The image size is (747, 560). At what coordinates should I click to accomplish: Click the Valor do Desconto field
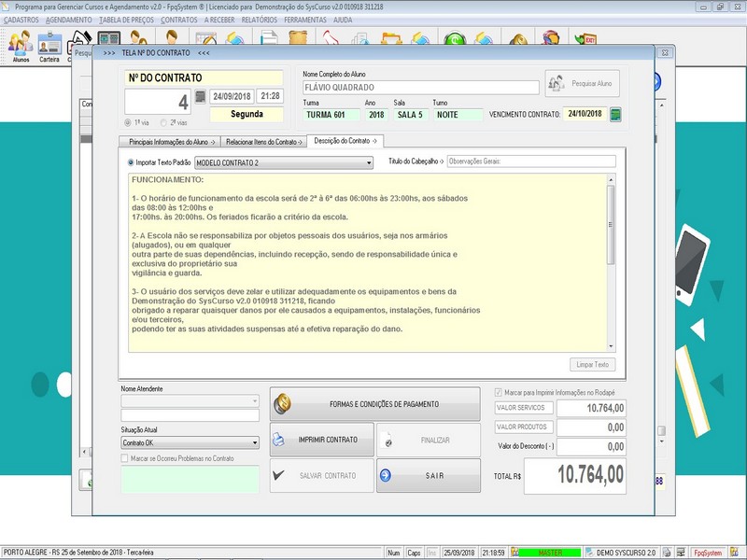click(591, 447)
